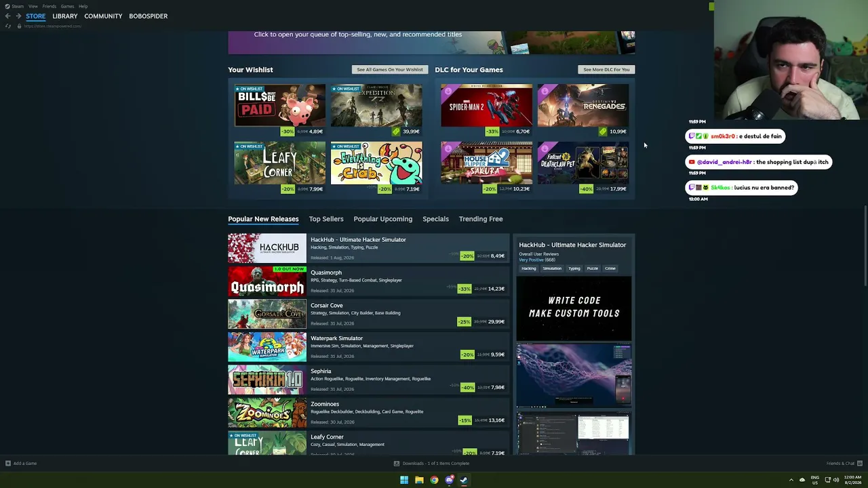Open the taskbar clock showing 12:00 AM

click(x=852, y=480)
